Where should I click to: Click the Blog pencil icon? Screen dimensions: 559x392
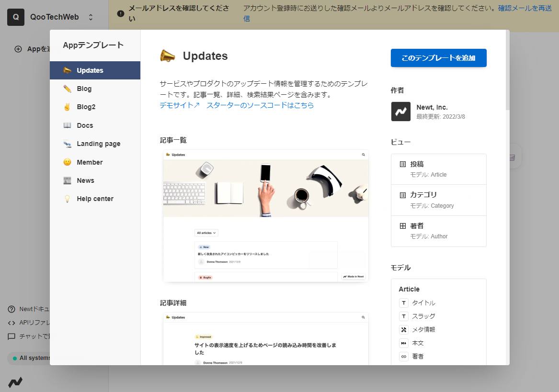pos(68,89)
